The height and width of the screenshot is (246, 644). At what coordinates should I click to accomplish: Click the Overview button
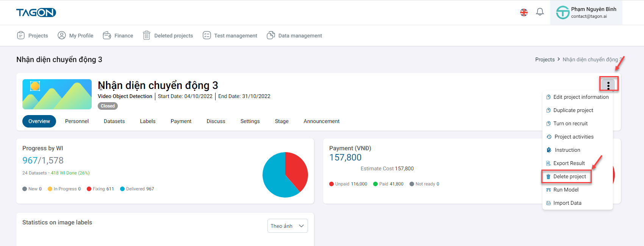[x=39, y=121]
